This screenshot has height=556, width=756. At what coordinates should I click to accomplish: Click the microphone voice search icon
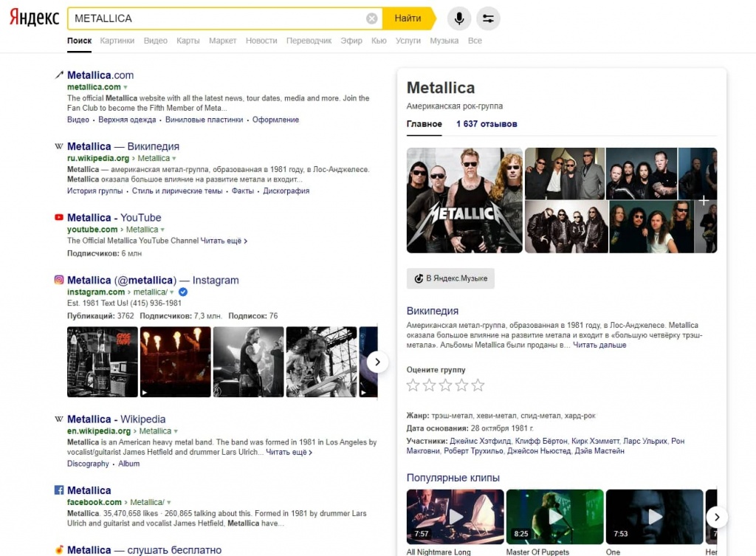(x=459, y=18)
